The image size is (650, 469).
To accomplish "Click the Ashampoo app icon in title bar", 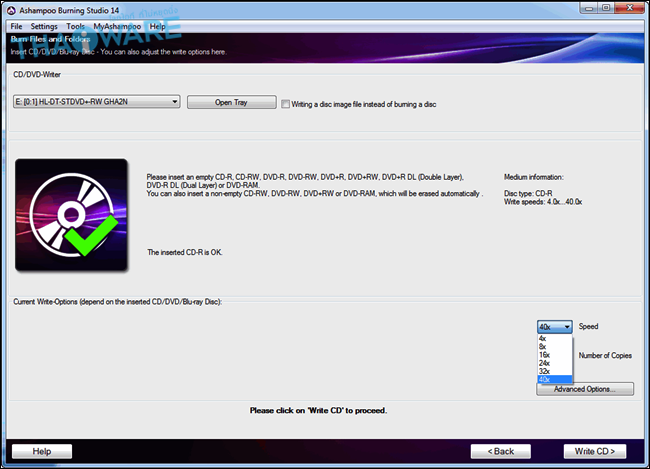I will [x=11, y=10].
